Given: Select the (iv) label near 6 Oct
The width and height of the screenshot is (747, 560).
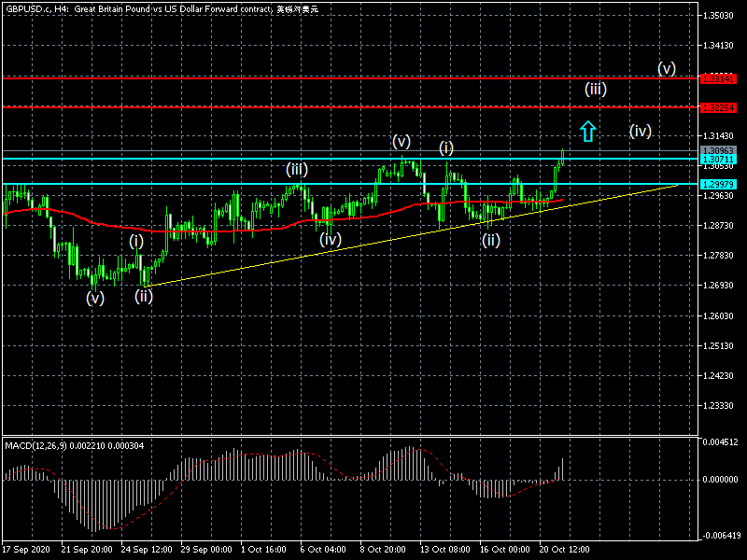Looking at the screenshot, I should 330,239.
